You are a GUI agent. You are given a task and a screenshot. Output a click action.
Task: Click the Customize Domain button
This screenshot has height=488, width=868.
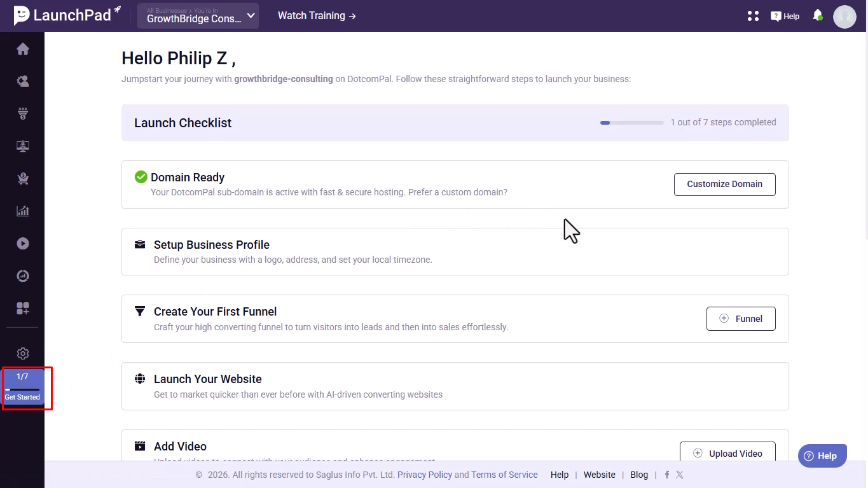coord(724,184)
